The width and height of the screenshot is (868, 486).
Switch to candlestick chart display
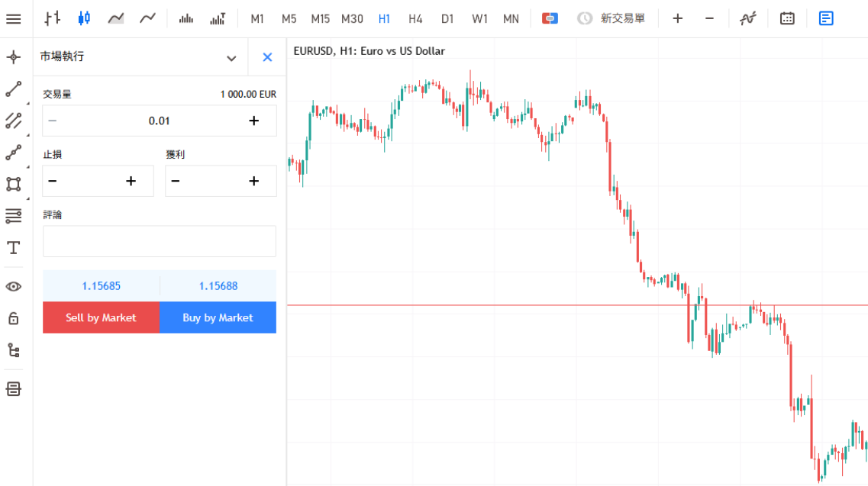point(84,18)
